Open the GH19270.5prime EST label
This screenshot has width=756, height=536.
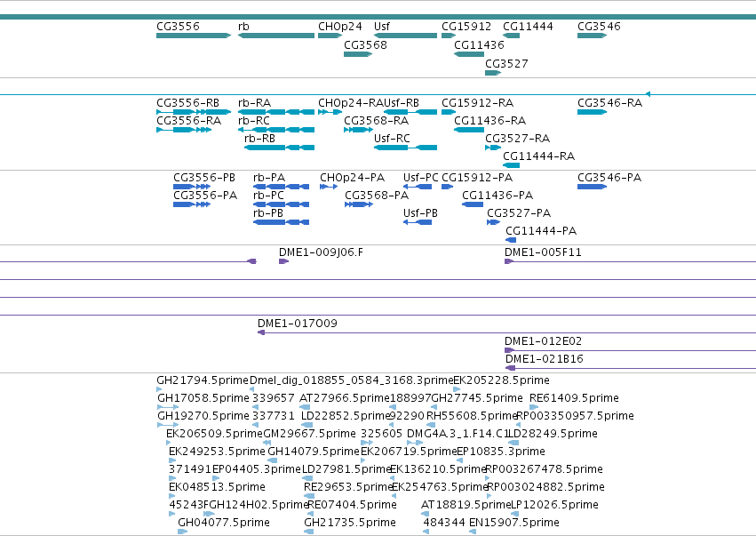point(203,416)
